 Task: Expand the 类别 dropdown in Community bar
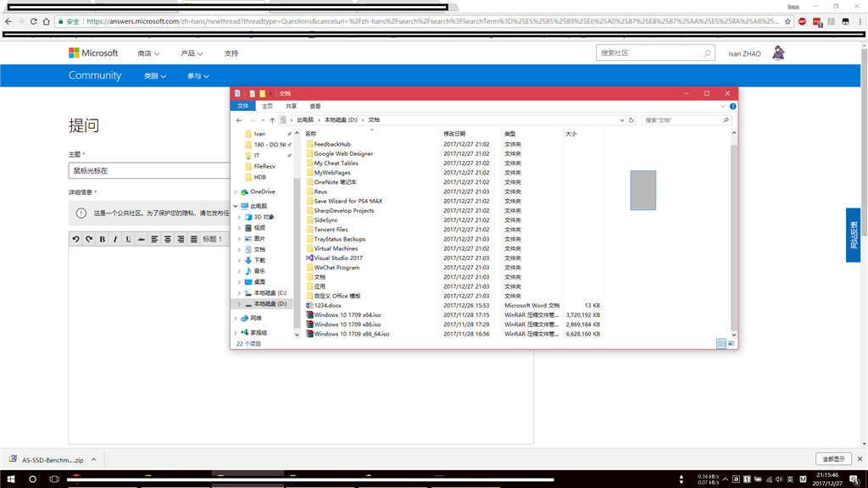(155, 75)
